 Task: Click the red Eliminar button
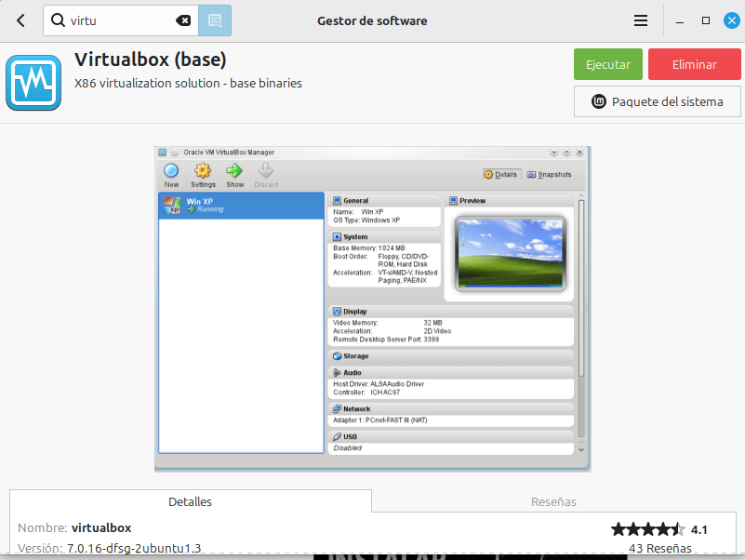pyautogui.click(x=694, y=64)
